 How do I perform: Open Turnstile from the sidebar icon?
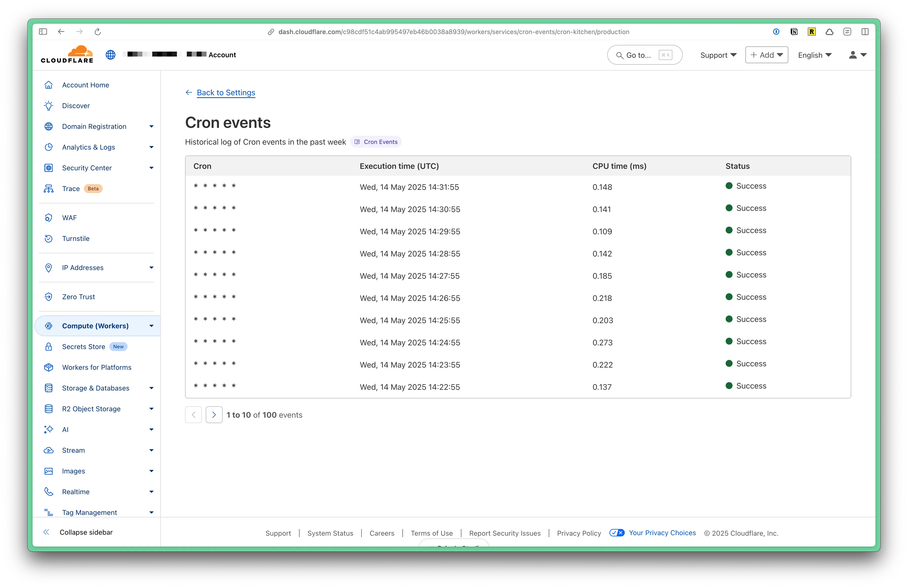click(48, 238)
